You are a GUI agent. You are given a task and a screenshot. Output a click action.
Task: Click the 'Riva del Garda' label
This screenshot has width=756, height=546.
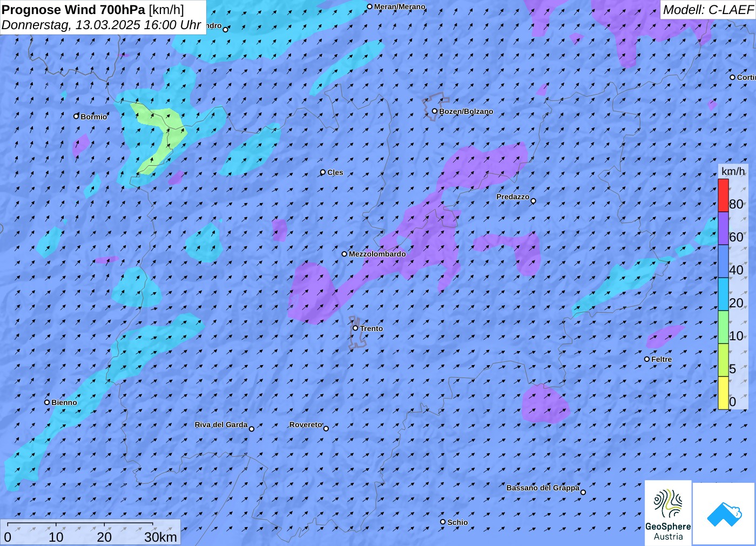pos(221,424)
